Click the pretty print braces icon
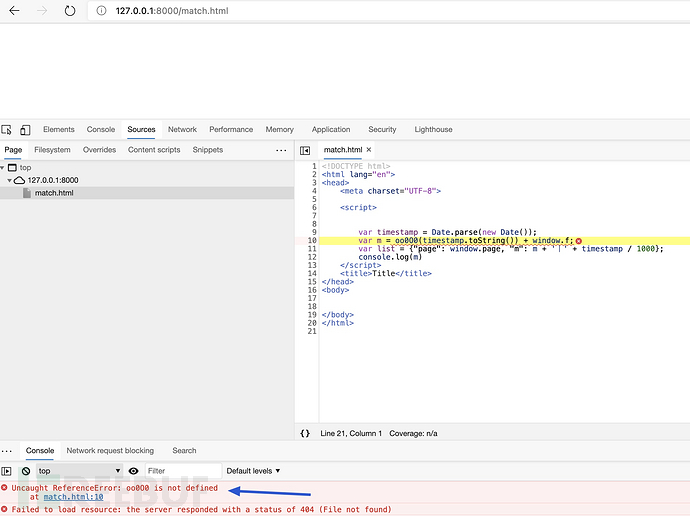 click(x=305, y=433)
